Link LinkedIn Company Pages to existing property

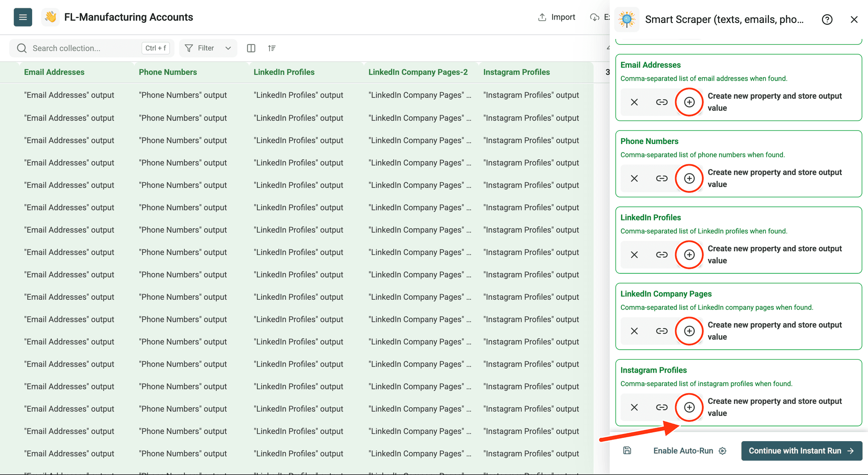tap(661, 331)
